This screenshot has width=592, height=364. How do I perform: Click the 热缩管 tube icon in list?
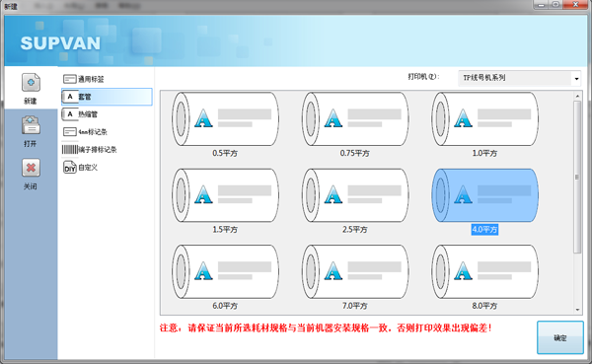70,114
